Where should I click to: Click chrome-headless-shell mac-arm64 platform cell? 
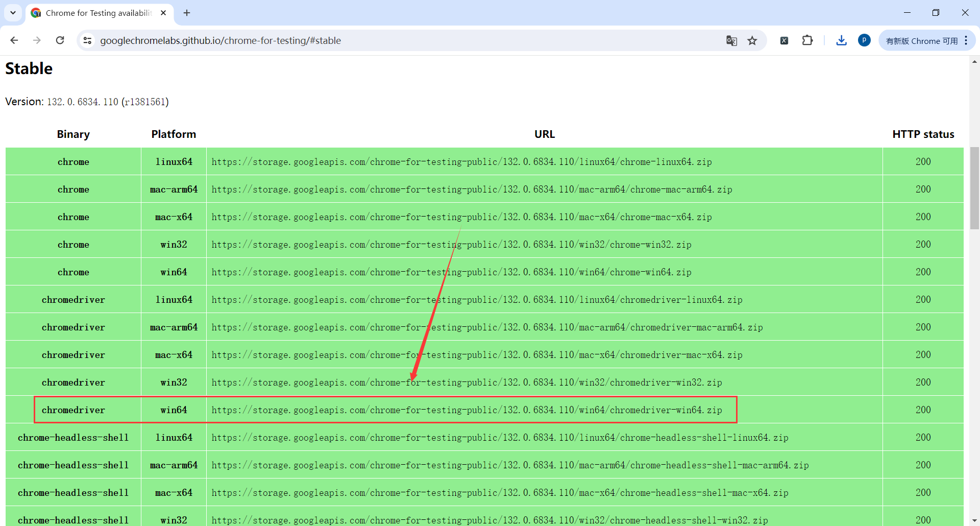pyautogui.click(x=174, y=465)
